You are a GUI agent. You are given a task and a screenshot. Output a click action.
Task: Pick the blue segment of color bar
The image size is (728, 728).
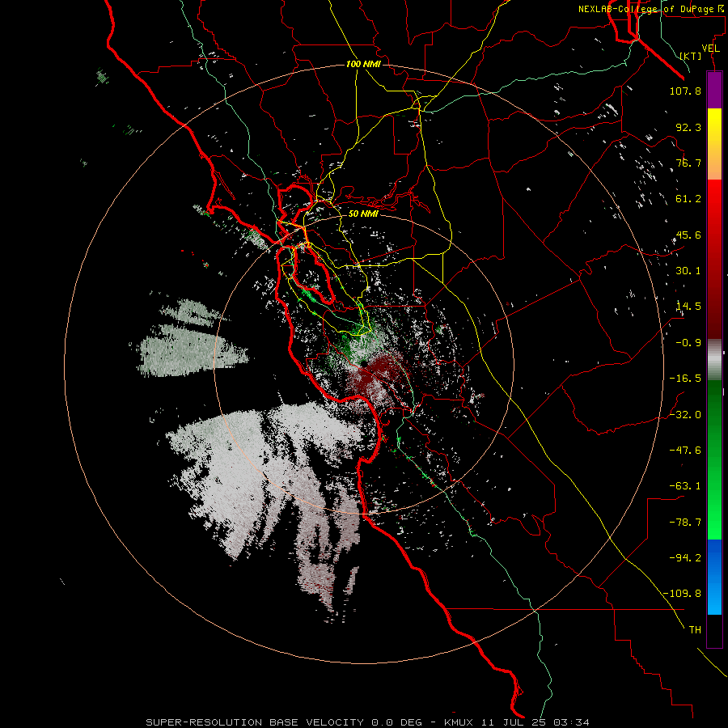714,577
